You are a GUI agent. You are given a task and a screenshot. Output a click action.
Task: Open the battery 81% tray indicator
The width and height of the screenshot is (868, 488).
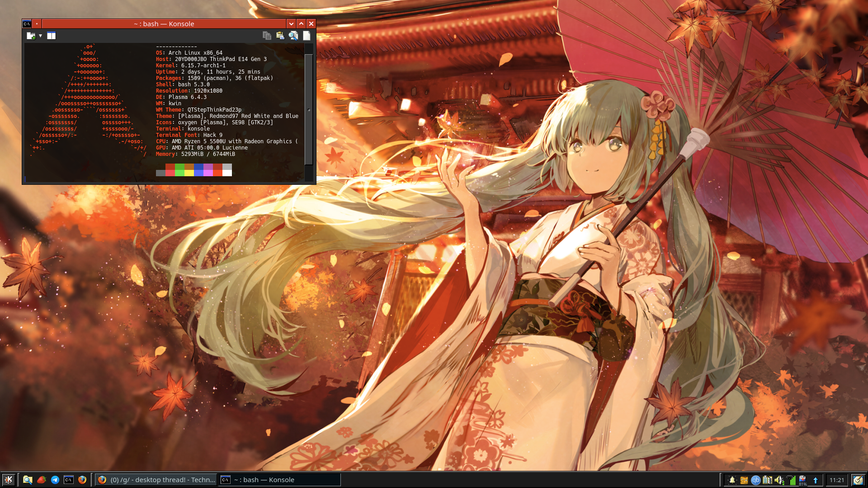click(x=803, y=480)
